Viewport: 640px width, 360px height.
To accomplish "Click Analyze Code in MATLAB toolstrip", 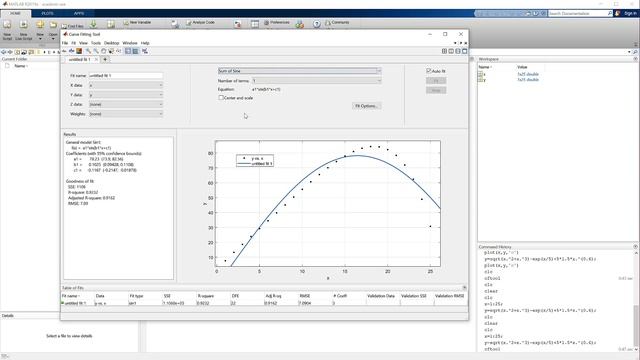I will tap(200, 22).
